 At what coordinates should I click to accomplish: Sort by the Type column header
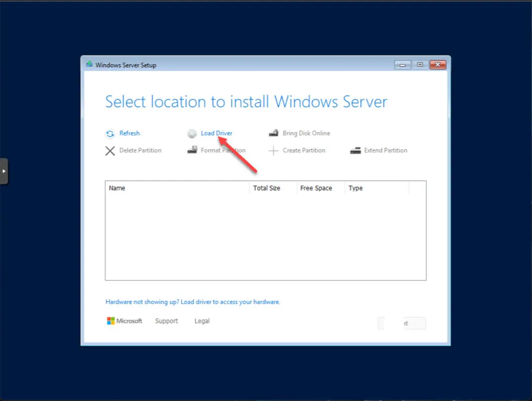377,188
